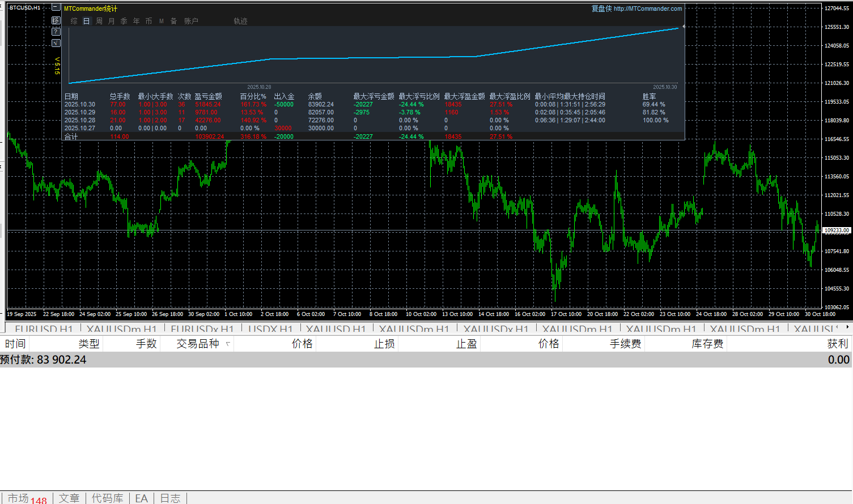Click the MTCommander统计 panel title
Viewport: 853px width, 504px height.
click(x=91, y=8)
